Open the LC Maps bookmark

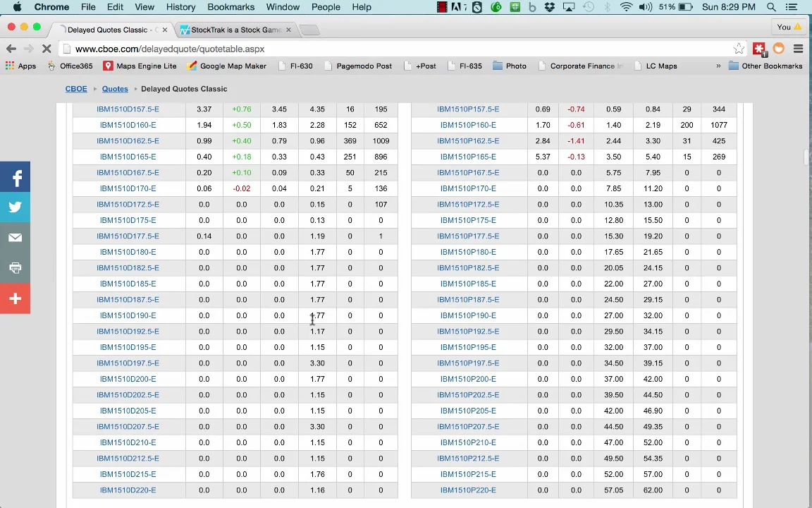coord(655,66)
